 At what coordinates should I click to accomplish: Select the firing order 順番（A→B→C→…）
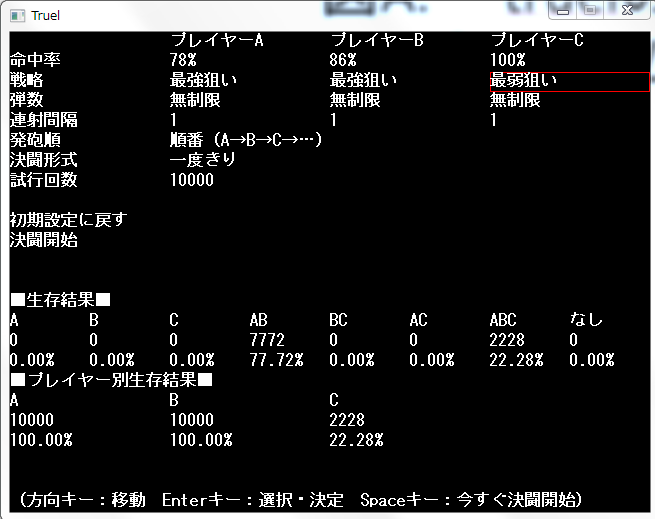(x=246, y=140)
